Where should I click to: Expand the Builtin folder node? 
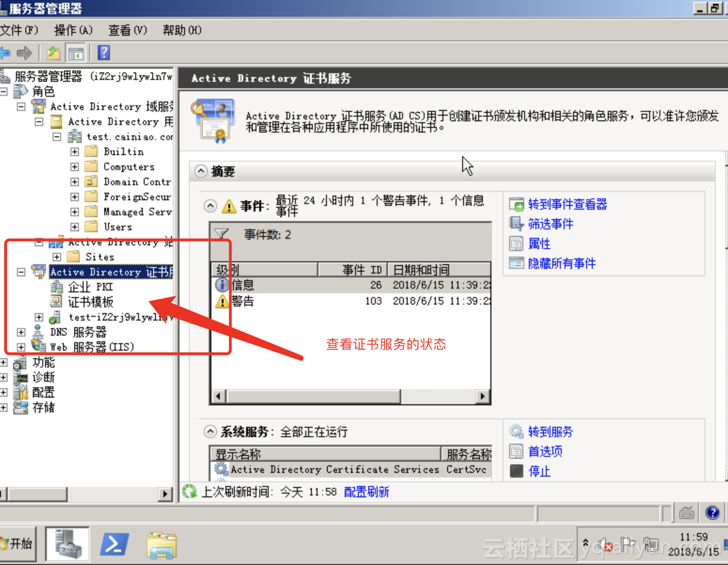pos(74,152)
